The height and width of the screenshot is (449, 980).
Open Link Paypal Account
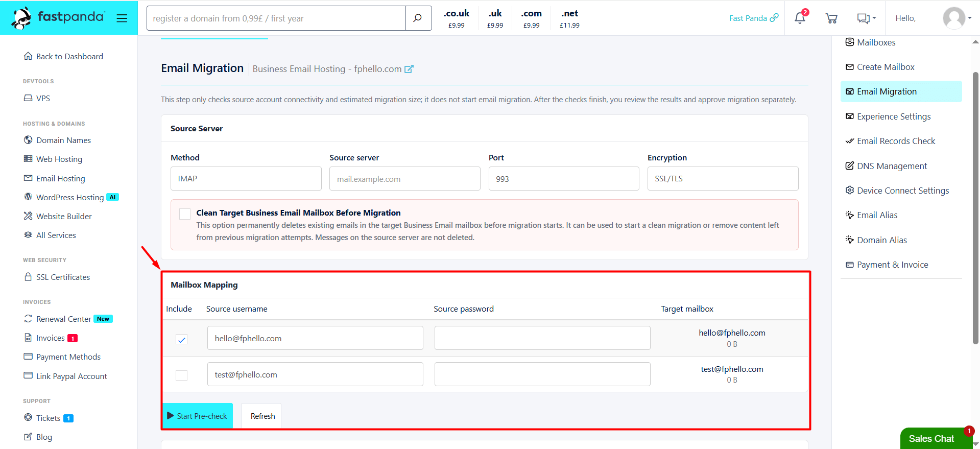65,376
